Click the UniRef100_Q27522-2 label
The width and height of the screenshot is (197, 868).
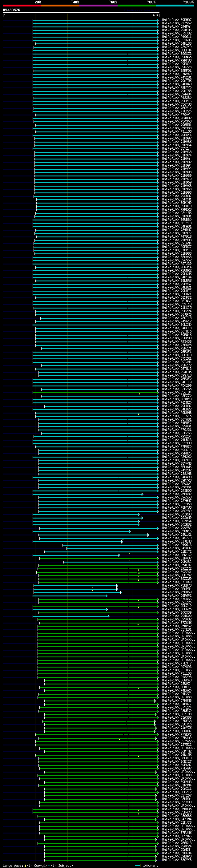click(179, 741)
